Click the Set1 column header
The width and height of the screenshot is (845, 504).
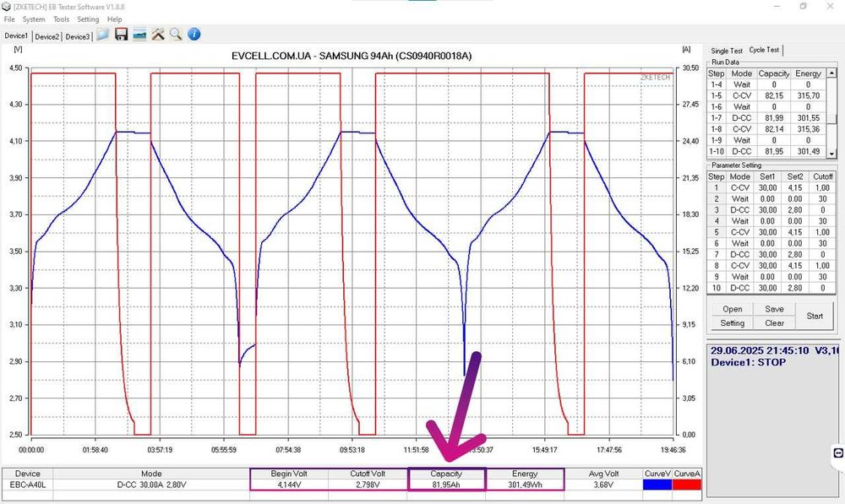[767, 176]
